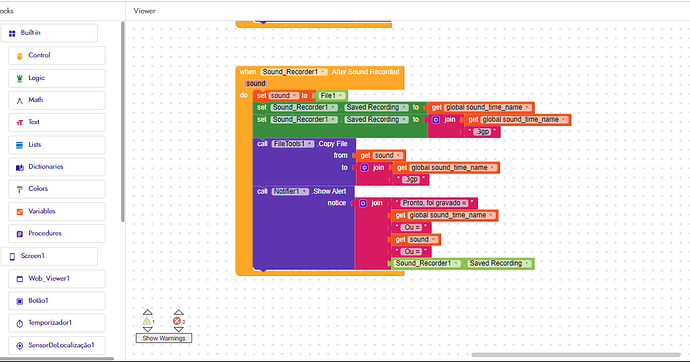This screenshot has height=362, width=690.
Task: Open the Text blocks category
Action: coord(57,122)
